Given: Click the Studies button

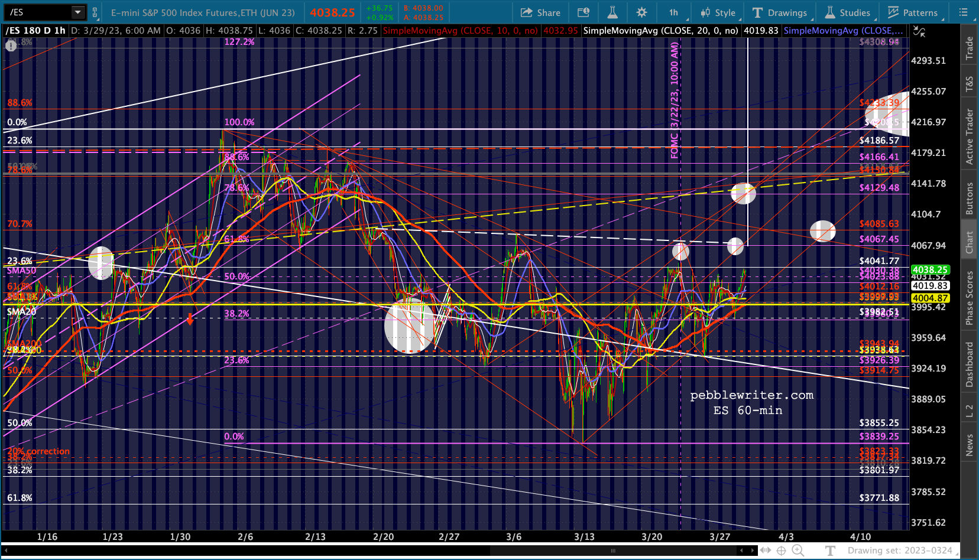Looking at the screenshot, I should [x=847, y=12].
